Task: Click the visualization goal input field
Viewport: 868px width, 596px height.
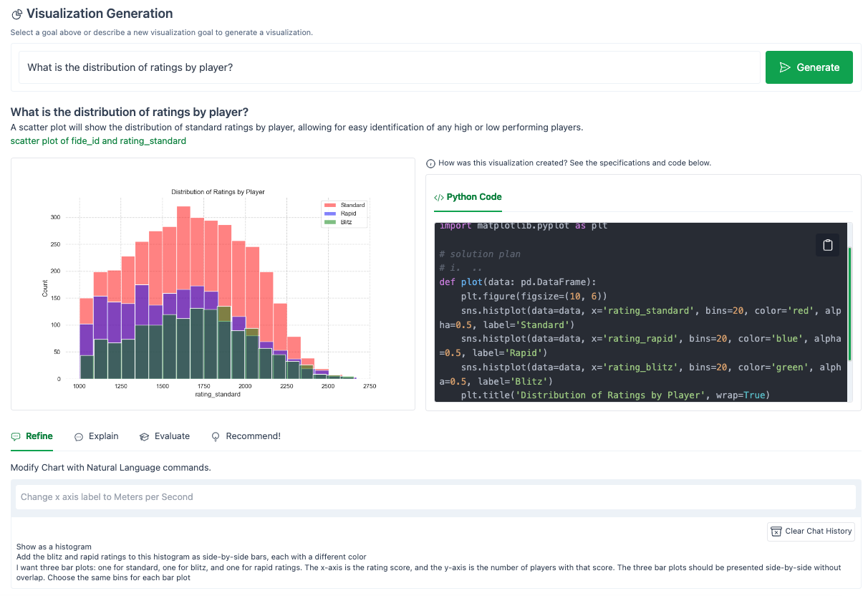Action: click(x=387, y=67)
